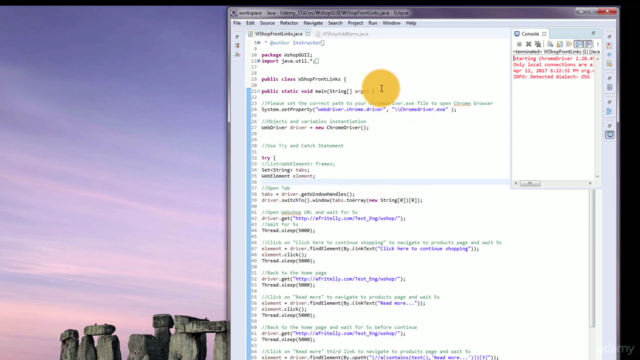The image size is (640, 360).
Task: Click 'WebElement element;' line
Action: (288, 176)
